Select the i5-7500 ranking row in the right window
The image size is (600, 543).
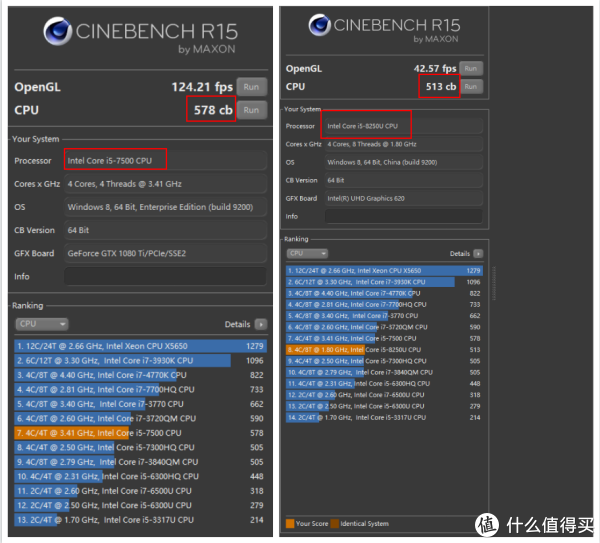[384, 338]
